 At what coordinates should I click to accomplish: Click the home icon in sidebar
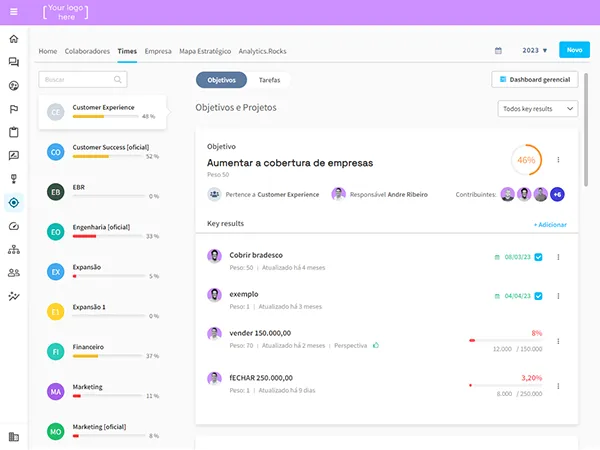tap(14, 39)
